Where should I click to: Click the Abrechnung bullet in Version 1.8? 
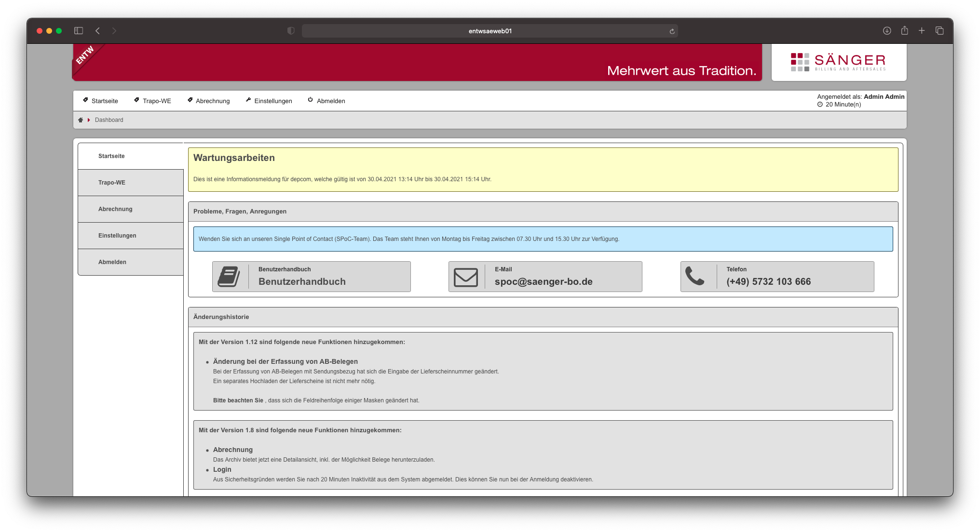click(x=233, y=450)
